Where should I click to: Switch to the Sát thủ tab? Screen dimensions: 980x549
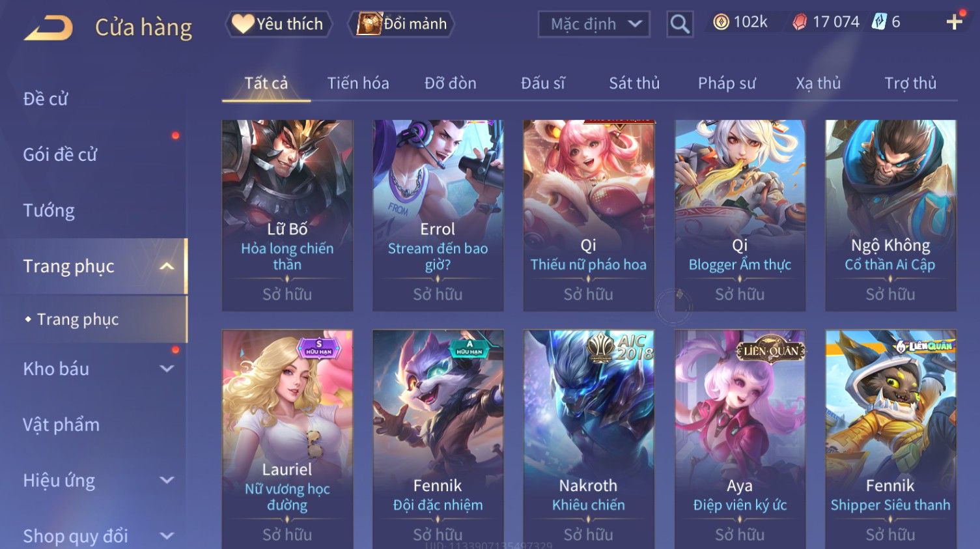[x=634, y=83]
